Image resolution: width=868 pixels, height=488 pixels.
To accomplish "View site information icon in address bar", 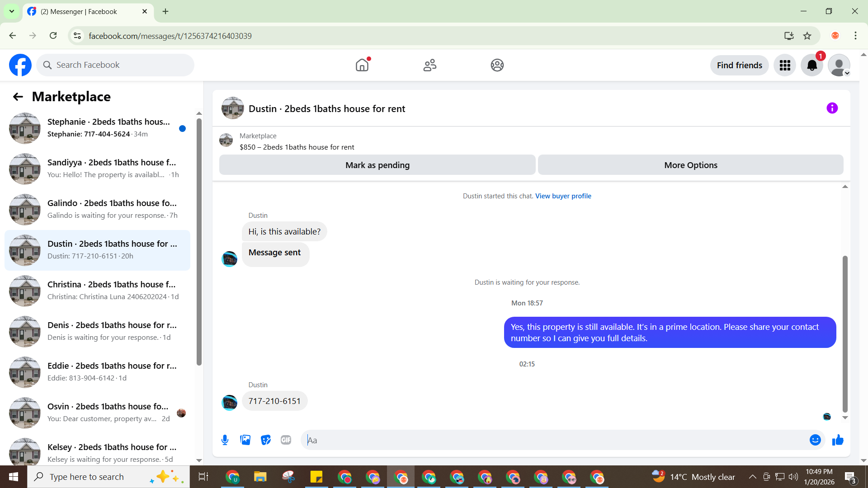I will (x=78, y=36).
